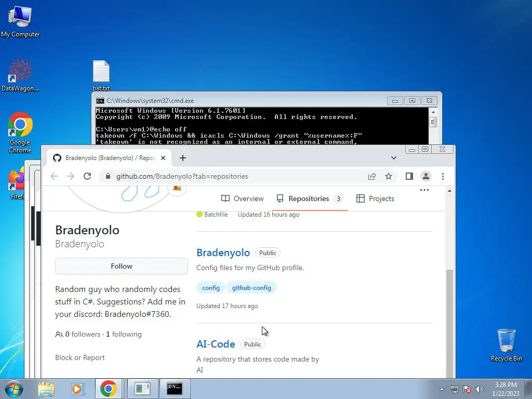Screen dimensions: 532x399
Task: Open the Bradenyolo repository link
Action: (x=223, y=252)
